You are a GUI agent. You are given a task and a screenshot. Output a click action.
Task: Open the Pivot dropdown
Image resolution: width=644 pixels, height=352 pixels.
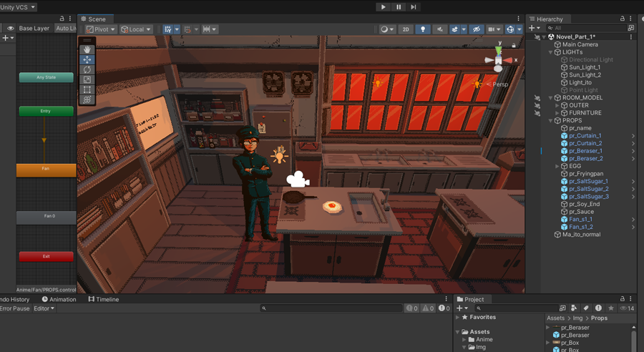101,29
